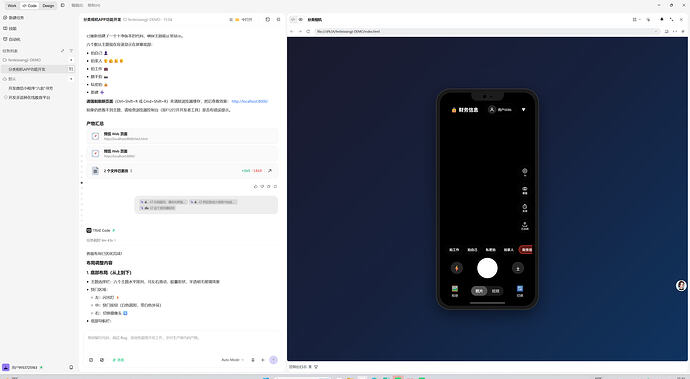Click the browser preview back arrow
Image resolution: width=690 pixels, height=379 pixels.
click(291, 31)
